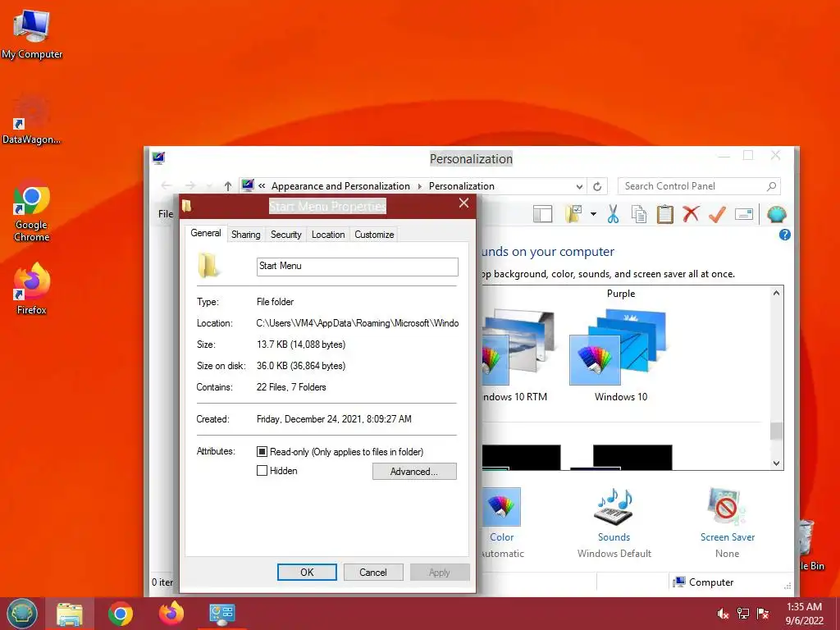Open the Sounds settings link
Viewport: 840px width, 630px height.
point(614,536)
